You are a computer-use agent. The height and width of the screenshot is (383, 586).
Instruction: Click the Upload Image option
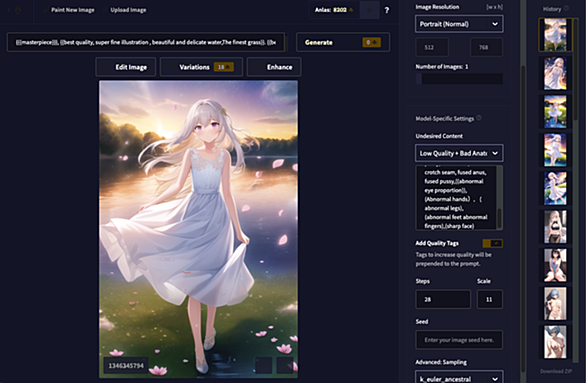click(124, 10)
